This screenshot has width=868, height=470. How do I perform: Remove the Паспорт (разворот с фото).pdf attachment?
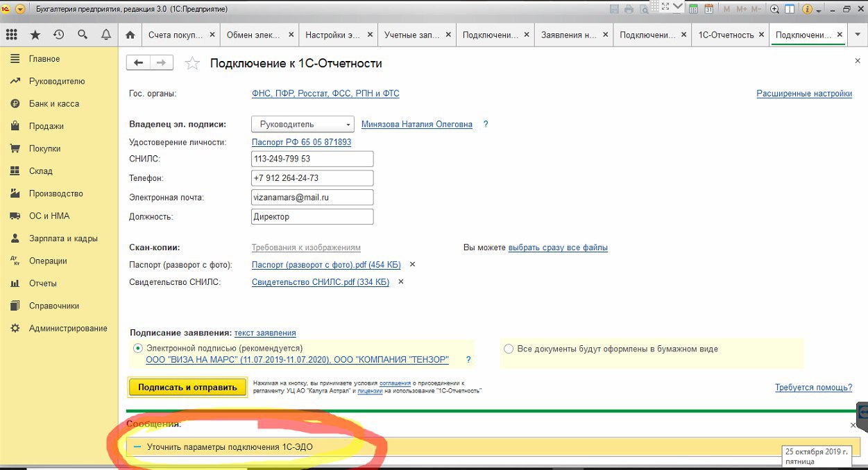coord(412,264)
